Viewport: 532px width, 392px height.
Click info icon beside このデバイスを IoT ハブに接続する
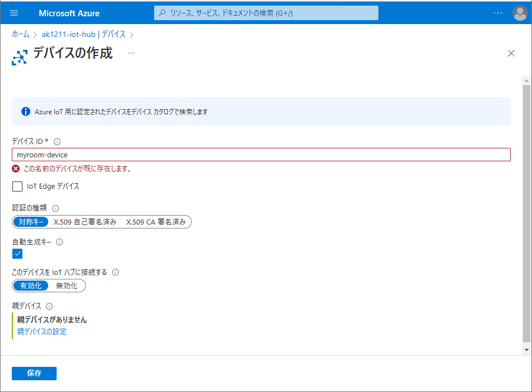[115, 273]
